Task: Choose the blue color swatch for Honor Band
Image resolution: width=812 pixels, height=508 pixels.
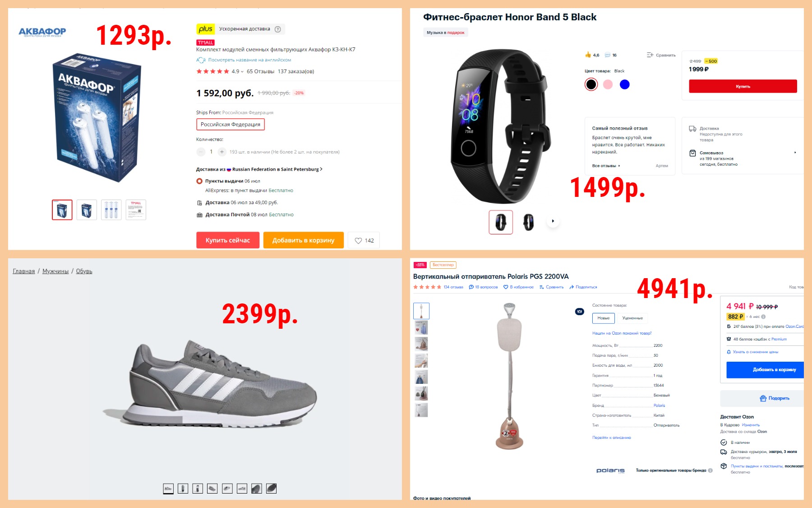Action: pyautogui.click(x=624, y=84)
